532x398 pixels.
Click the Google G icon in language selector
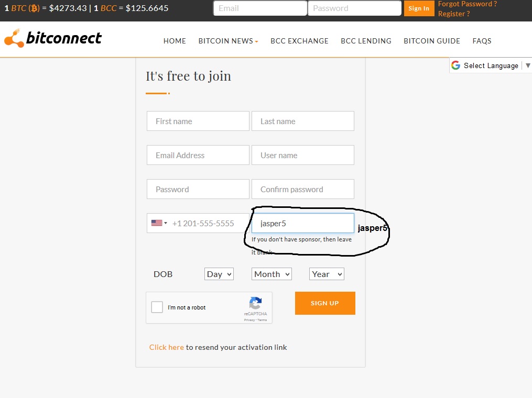tap(455, 65)
